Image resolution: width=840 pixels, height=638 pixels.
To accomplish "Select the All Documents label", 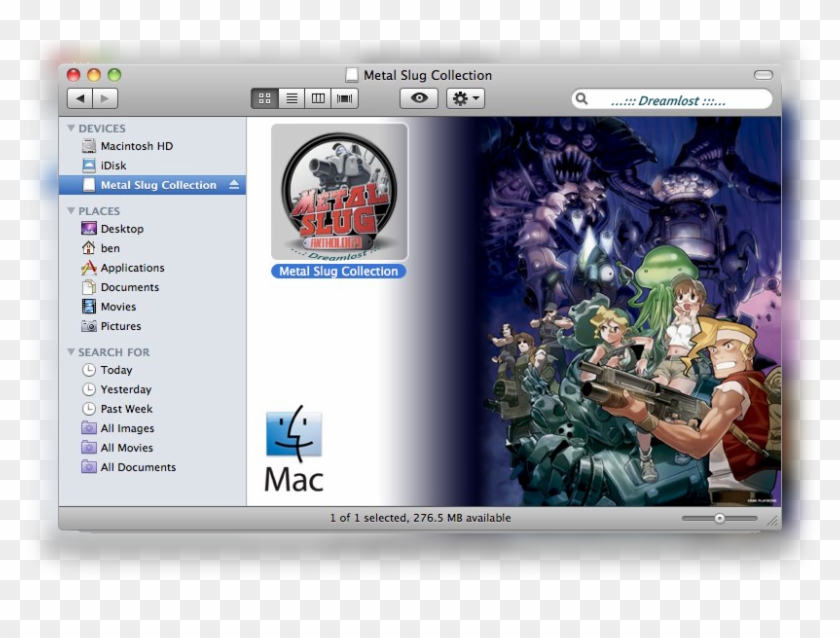I will pyautogui.click(x=138, y=467).
